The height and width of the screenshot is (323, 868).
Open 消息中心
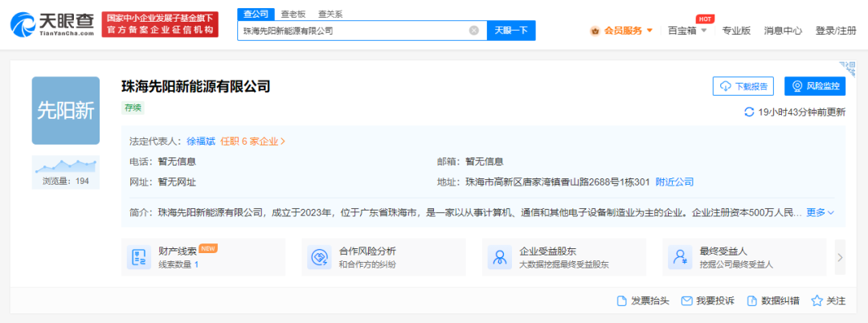pos(783,31)
